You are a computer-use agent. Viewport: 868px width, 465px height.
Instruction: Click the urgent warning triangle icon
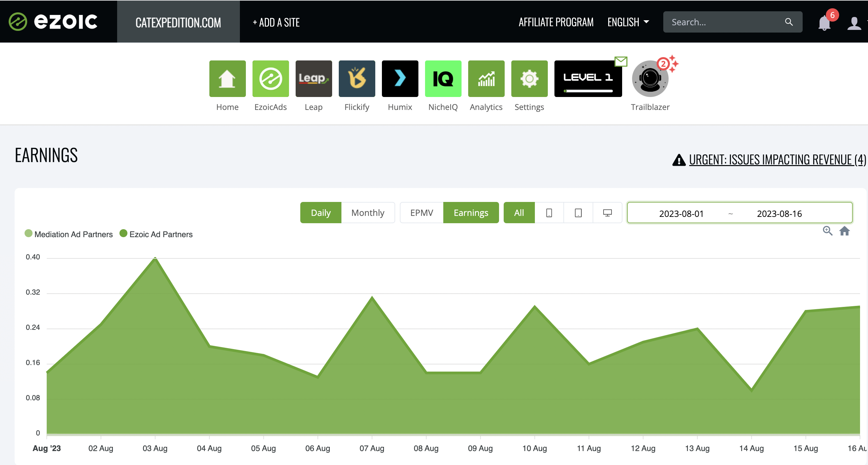679,160
